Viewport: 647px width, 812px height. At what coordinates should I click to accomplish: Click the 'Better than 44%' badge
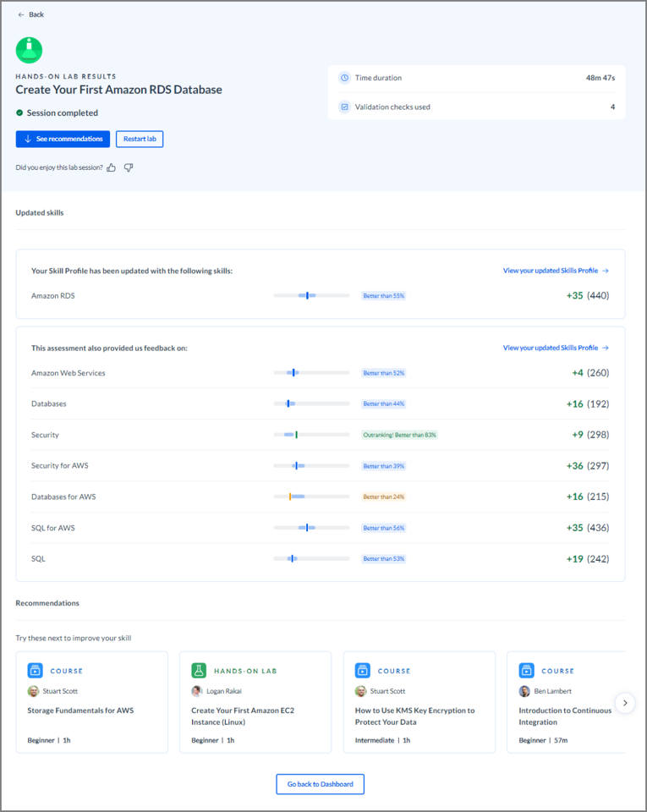(383, 404)
